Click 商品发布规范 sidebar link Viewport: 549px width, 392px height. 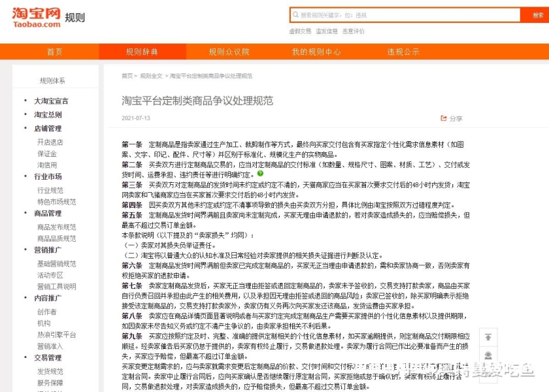(56, 227)
